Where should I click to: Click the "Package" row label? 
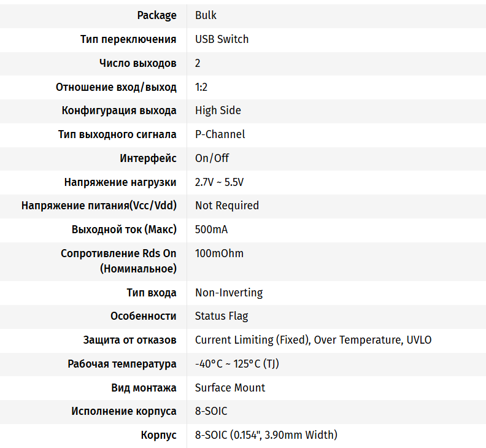coord(156,15)
